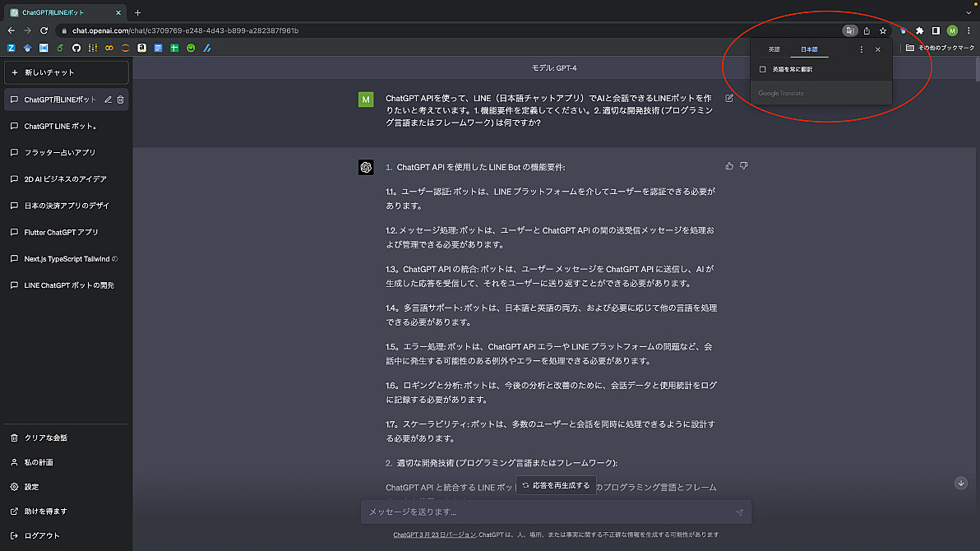
Task: Start a chat with 新しいチャット button
Action: pos(67,72)
